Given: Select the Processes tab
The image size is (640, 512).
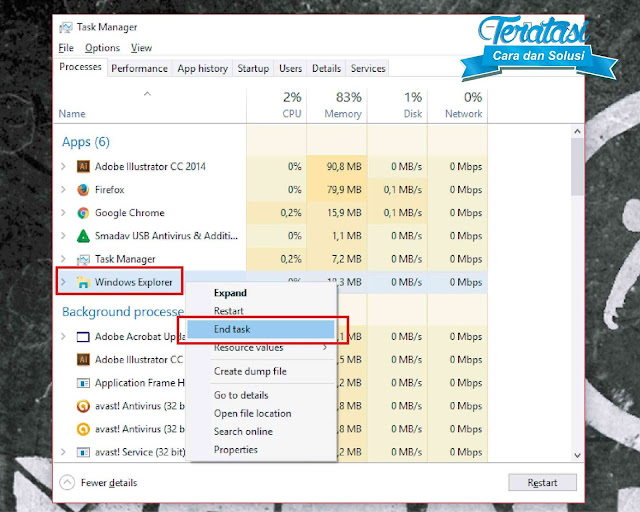Looking at the screenshot, I should pos(80,67).
